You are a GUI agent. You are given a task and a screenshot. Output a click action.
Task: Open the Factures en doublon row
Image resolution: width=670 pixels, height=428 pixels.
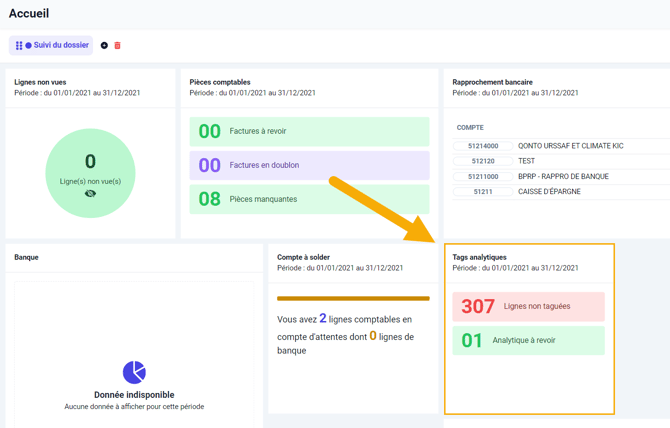[x=309, y=166]
